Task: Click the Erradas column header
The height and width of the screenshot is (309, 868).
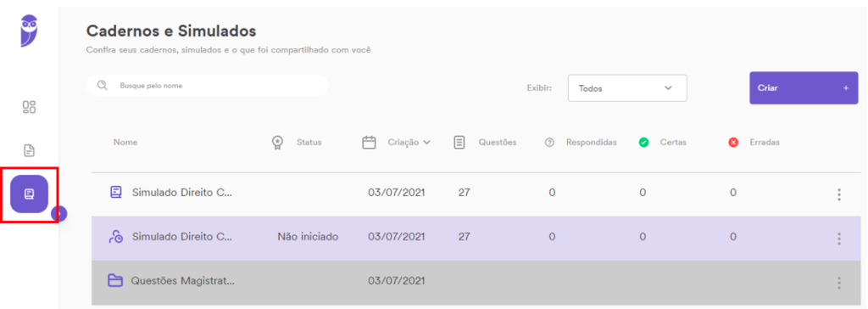Action: pos(765,143)
